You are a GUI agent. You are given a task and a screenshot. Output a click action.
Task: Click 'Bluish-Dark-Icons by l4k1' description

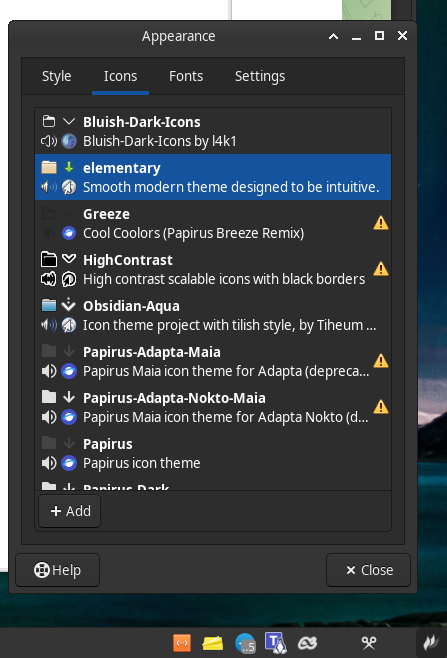[159, 141]
